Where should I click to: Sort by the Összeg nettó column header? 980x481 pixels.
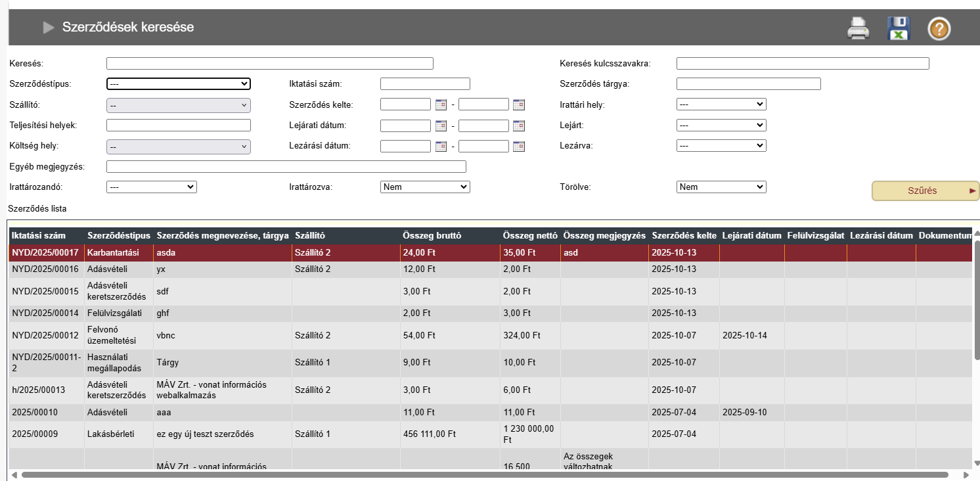[530, 235]
